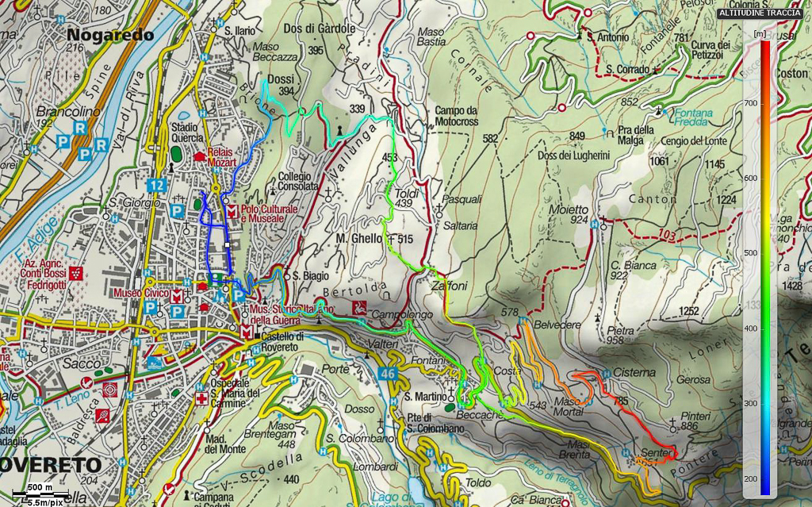Click the Polo Culturale e Museale museum icon
The image size is (812, 507).
click(232, 212)
